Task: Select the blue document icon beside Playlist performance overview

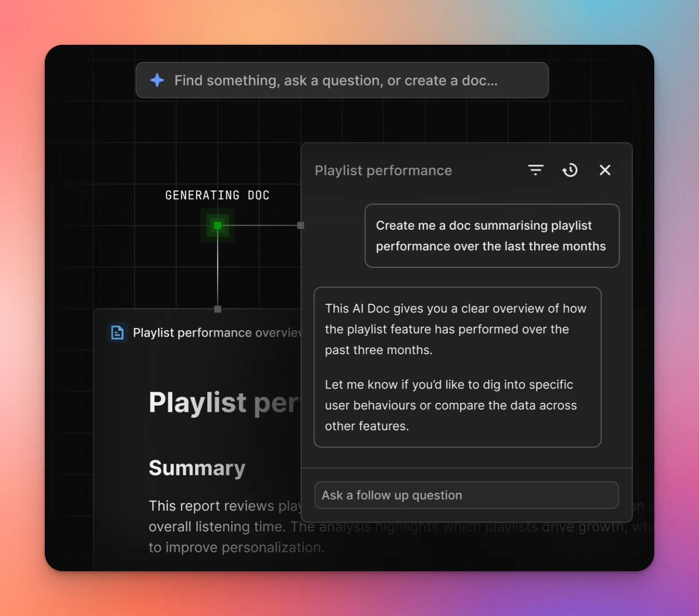Action: pyautogui.click(x=117, y=332)
